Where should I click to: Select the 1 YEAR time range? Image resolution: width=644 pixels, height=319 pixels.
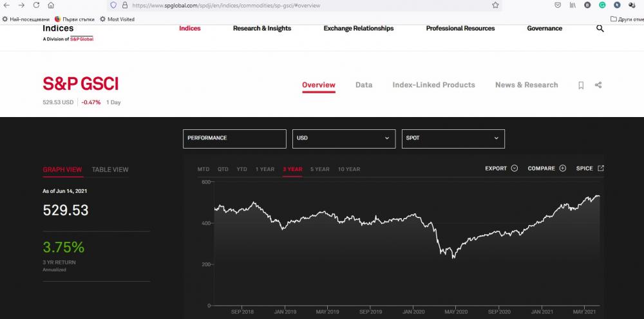pos(265,169)
